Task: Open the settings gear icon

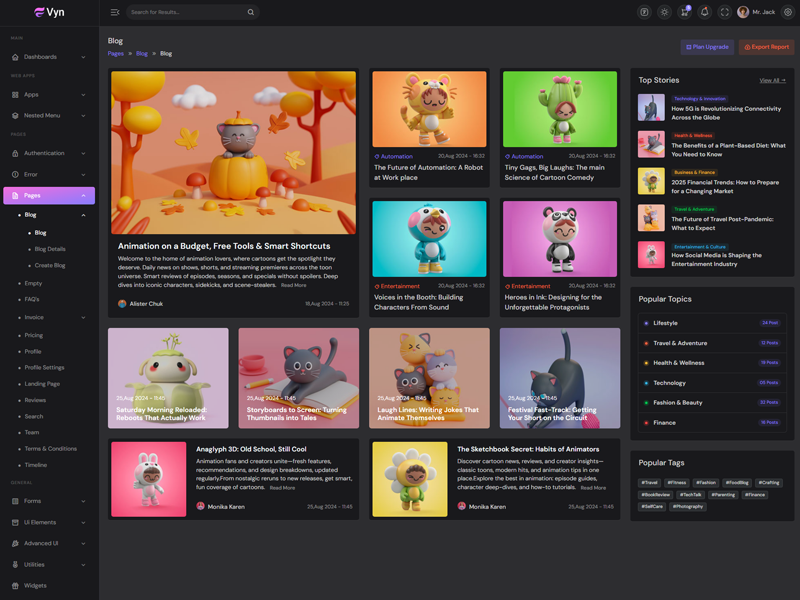Action: click(x=787, y=12)
